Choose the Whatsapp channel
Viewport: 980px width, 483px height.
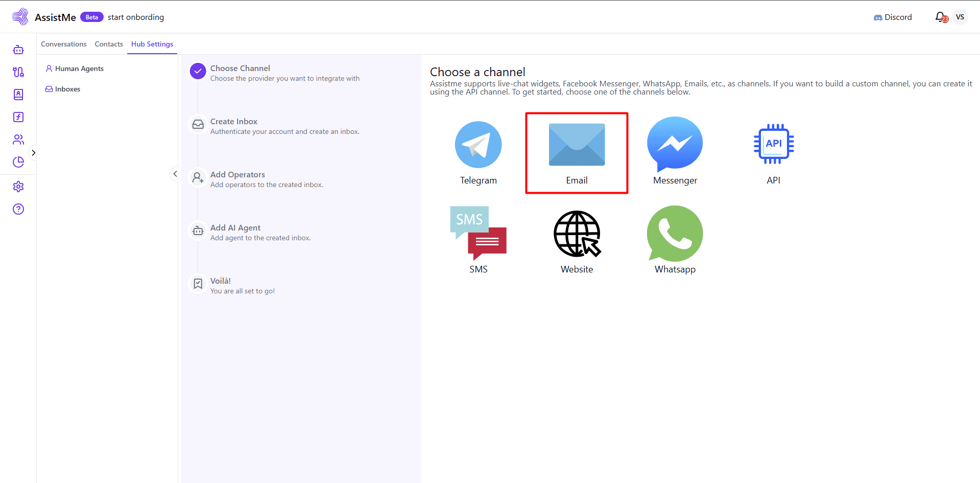click(675, 240)
